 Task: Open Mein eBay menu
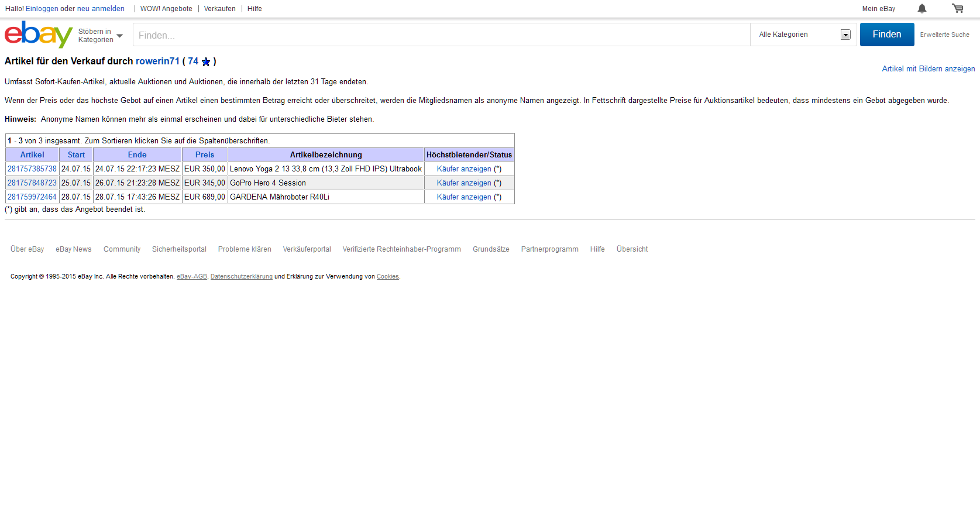point(878,9)
